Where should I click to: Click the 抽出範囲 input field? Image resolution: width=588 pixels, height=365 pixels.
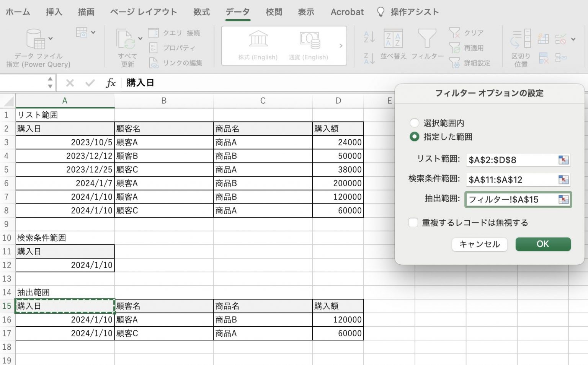(509, 199)
